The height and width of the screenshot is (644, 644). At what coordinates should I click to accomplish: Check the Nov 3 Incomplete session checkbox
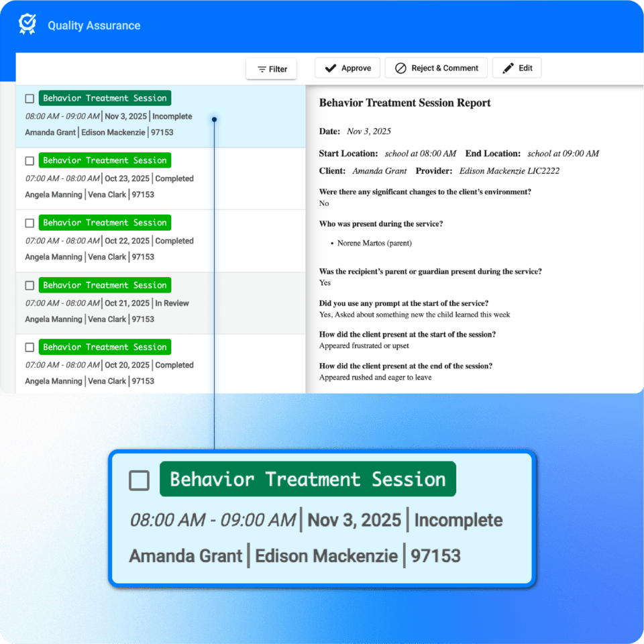coord(30,97)
